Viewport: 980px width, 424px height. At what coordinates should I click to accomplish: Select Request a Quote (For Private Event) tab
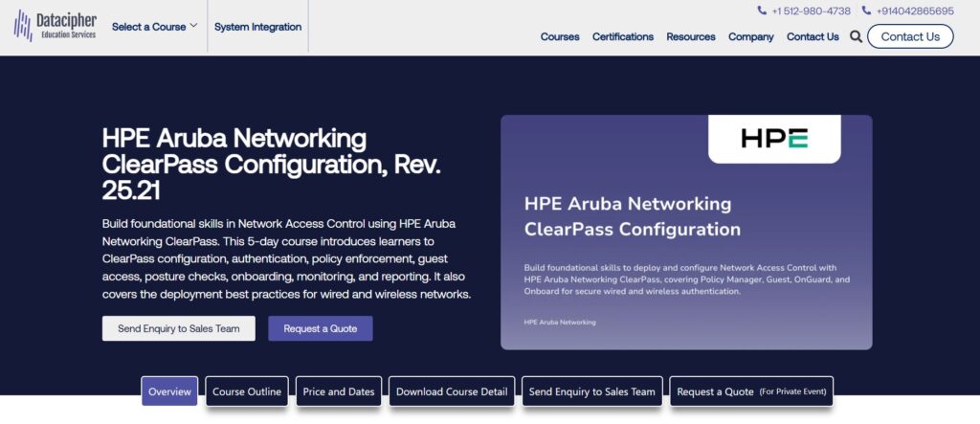[751, 391]
